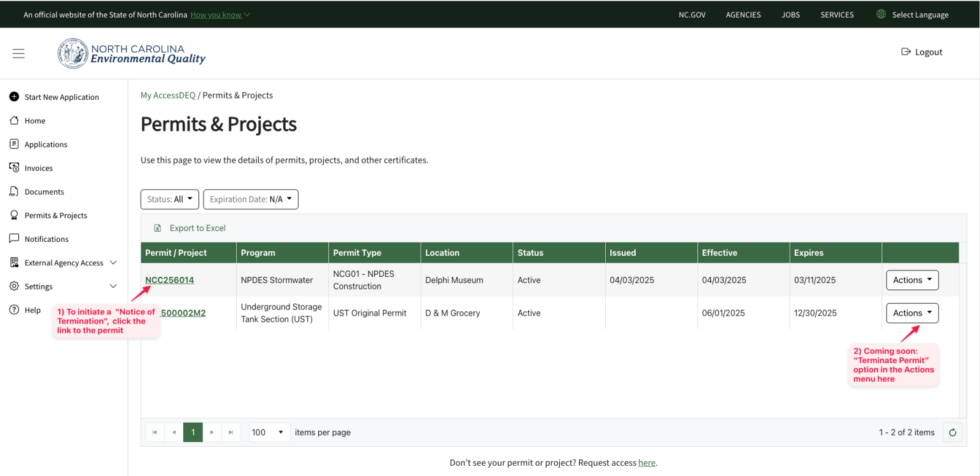Open SERVICES in the top navigation
The image size is (980, 476).
point(837,14)
